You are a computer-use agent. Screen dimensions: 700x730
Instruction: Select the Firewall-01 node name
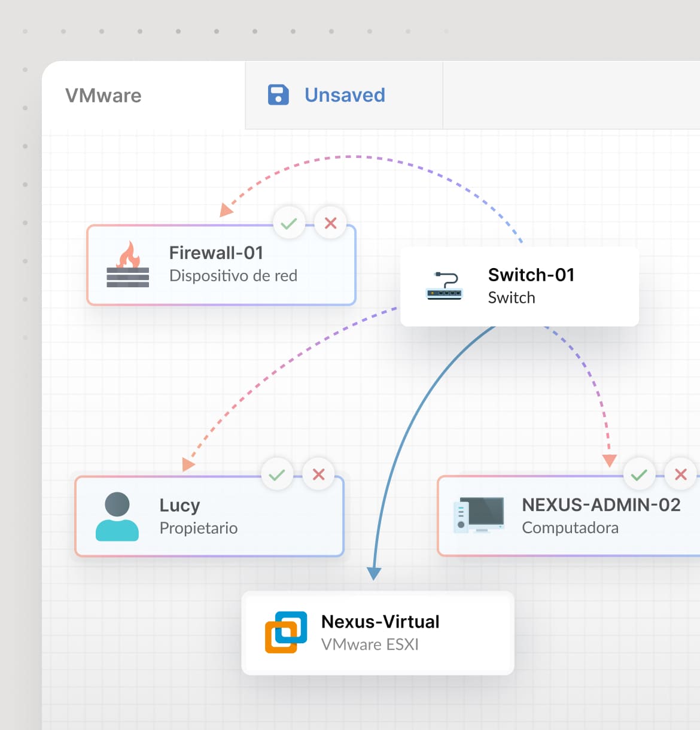pos(216,253)
